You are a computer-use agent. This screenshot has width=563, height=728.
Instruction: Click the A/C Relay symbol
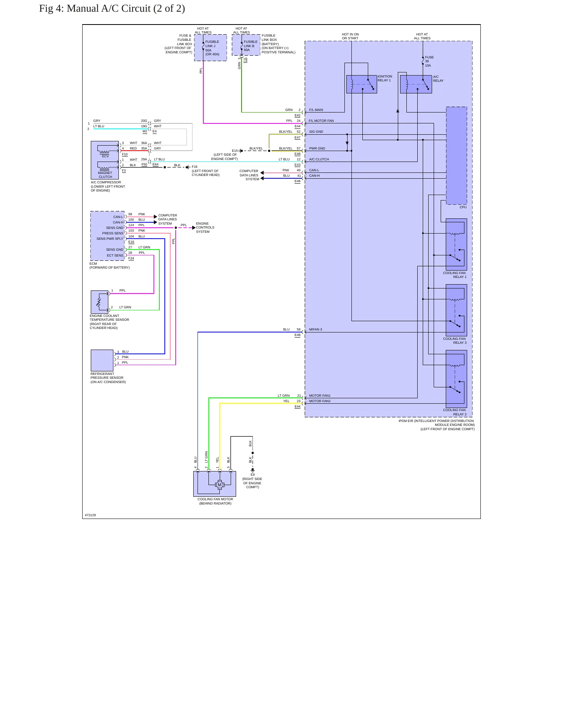point(416,84)
